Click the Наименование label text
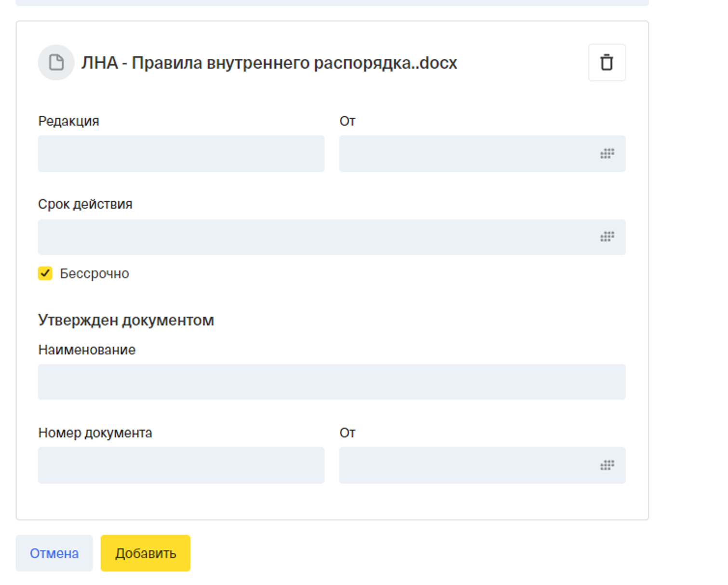The image size is (728, 585). tap(87, 350)
